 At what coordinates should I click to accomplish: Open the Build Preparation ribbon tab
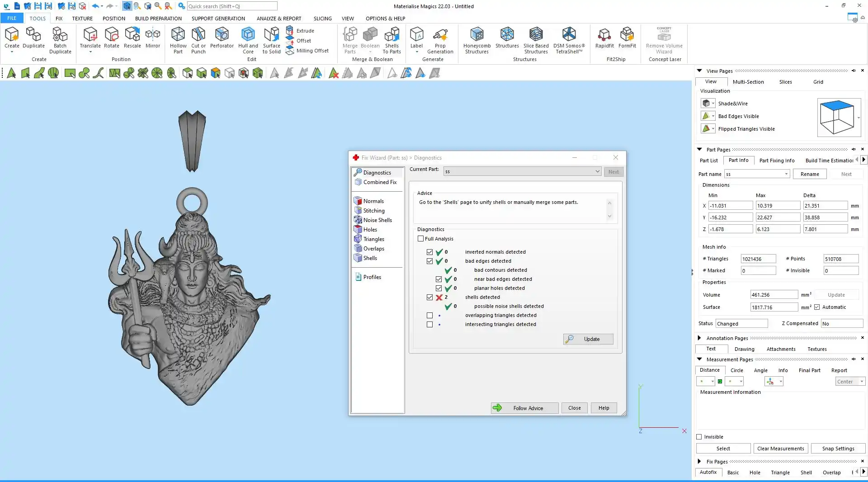pos(158,19)
